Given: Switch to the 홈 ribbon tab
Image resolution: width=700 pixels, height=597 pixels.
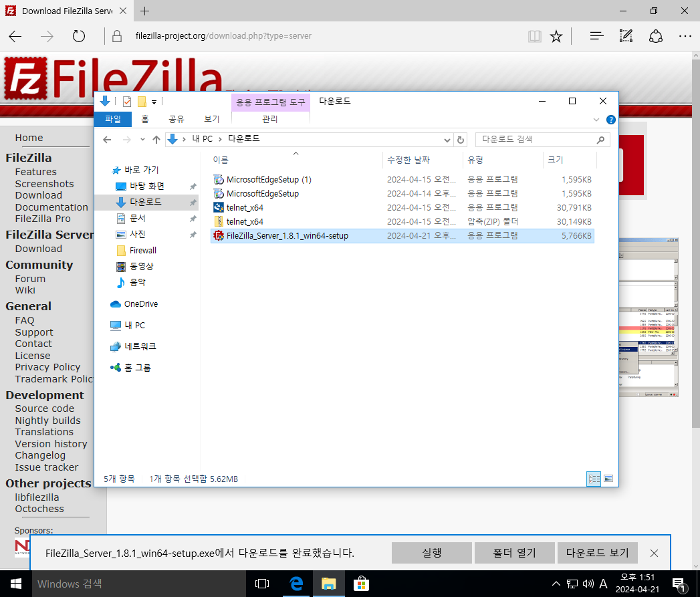Looking at the screenshot, I should [145, 119].
